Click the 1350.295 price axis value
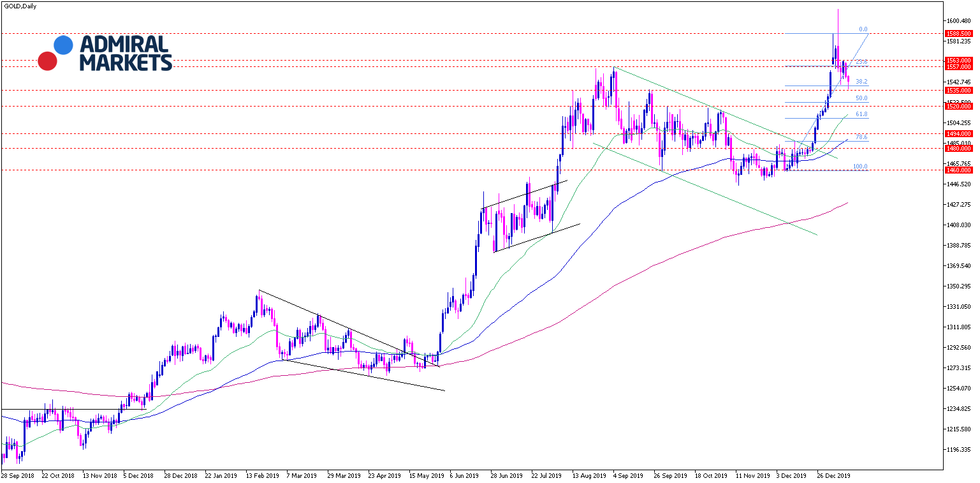Screen dimensions: 980x483 tap(958, 286)
